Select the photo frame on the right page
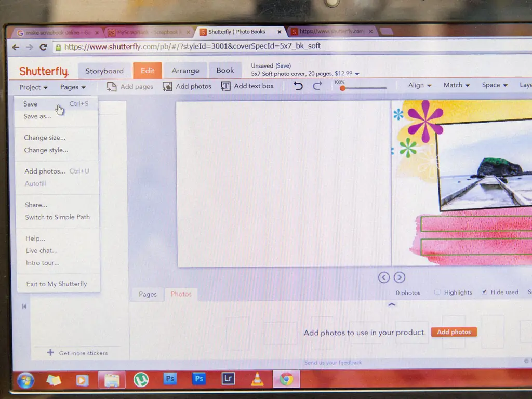 tap(485, 165)
